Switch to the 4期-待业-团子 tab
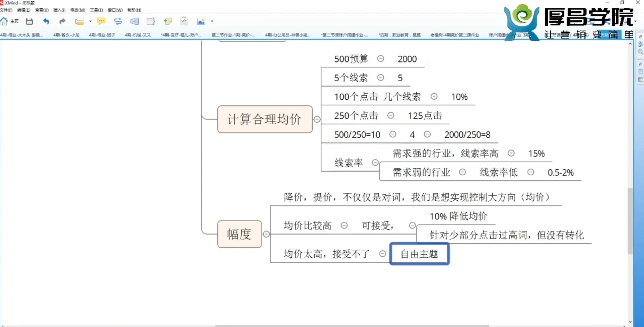This screenshot has width=644, height=327. point(102,35)
